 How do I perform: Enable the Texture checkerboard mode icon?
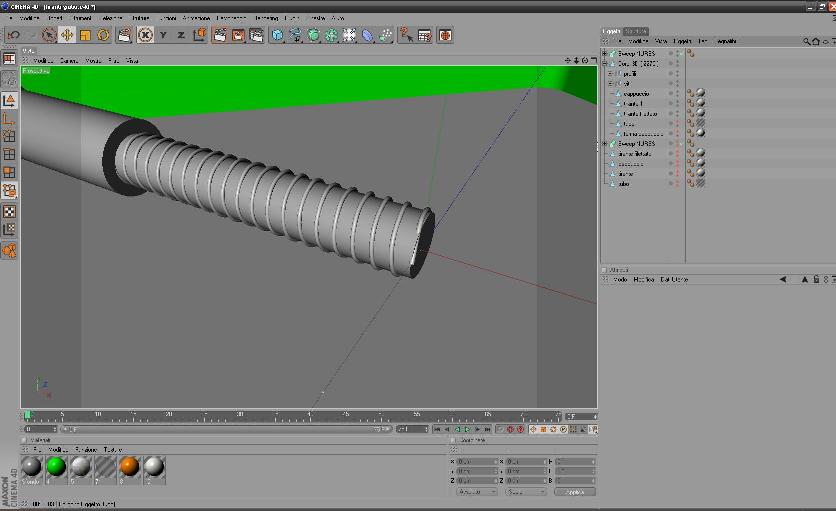tap(9, 211)
